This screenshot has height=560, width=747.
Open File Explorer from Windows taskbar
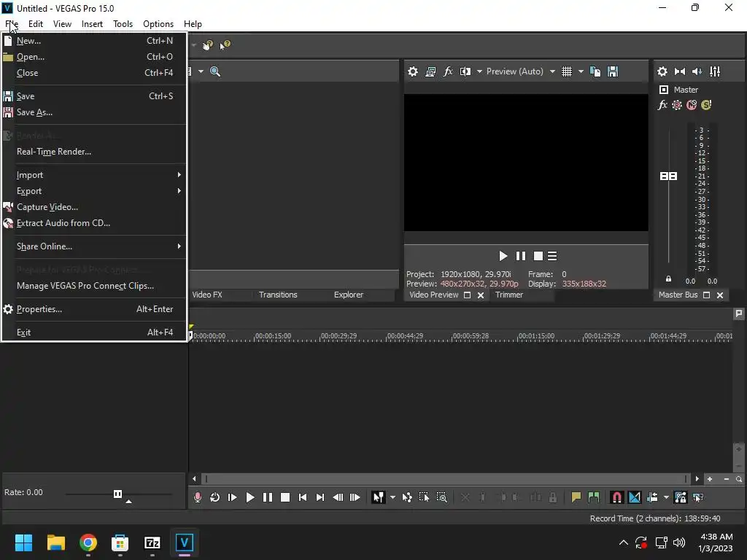tap(55, 542)
